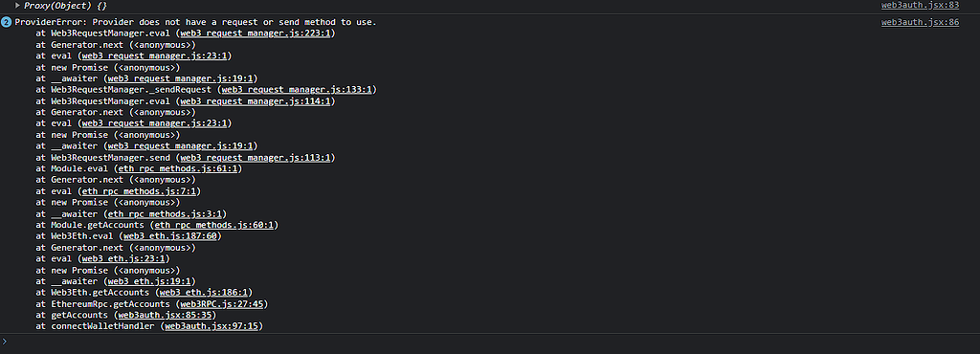Open web3_request_manager.js:133:1 in _sendRequest line
Viewport: 980px width, 354px height.
(298, 89)
